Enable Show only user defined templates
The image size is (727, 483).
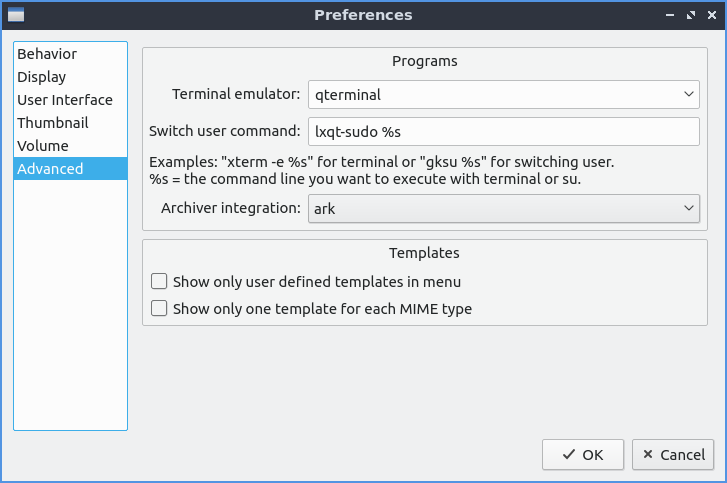point(159,282)
